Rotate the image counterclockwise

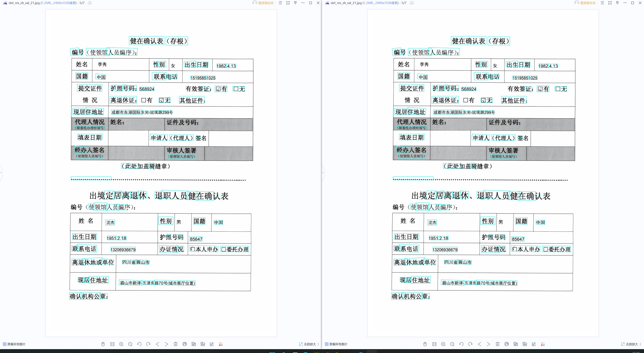tap(139, 344)
